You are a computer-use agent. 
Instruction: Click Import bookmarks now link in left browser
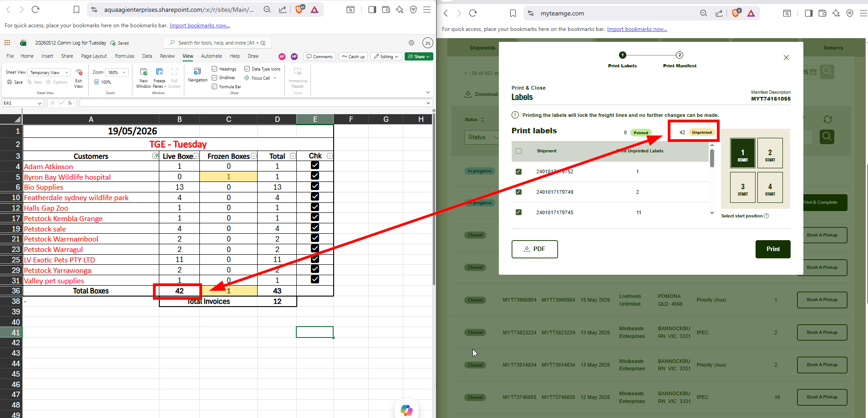[200, 25]
